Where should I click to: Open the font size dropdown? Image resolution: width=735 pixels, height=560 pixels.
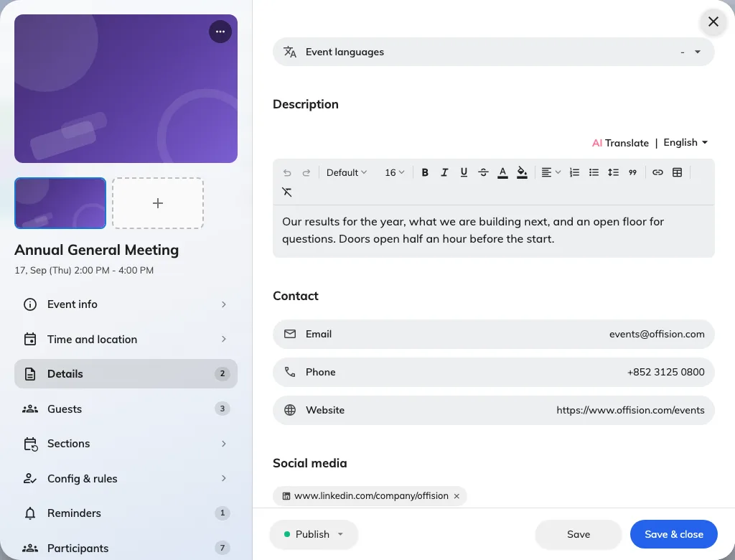(394, 172)
